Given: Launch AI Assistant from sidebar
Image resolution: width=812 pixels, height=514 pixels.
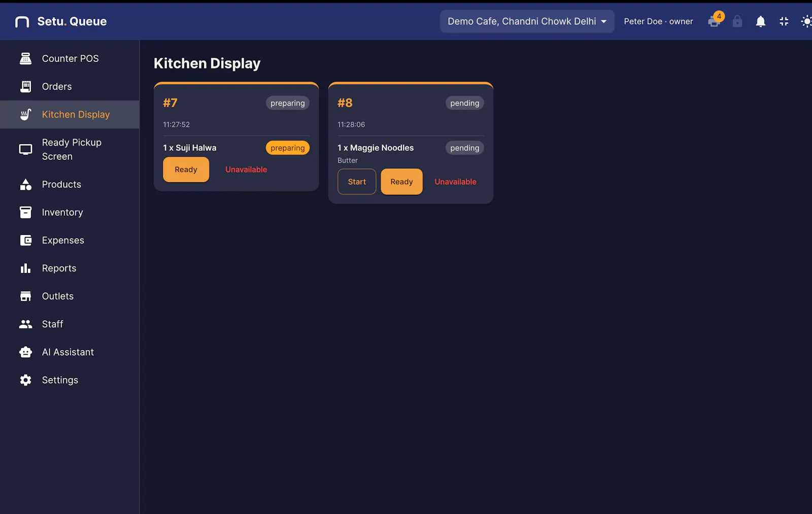Looking at the screenshot, I should [x=70, y=352].
